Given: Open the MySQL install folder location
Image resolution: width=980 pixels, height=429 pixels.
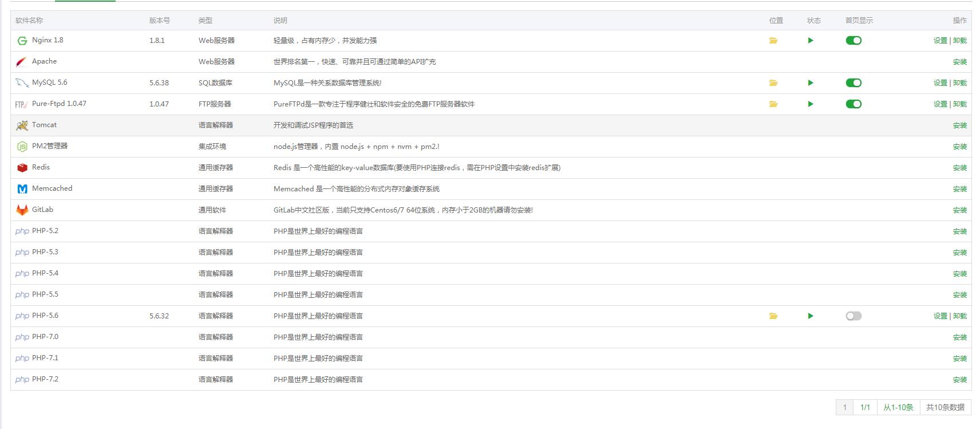Looking at the screenshot, I should pyautogui.click(x=773, y=83).
